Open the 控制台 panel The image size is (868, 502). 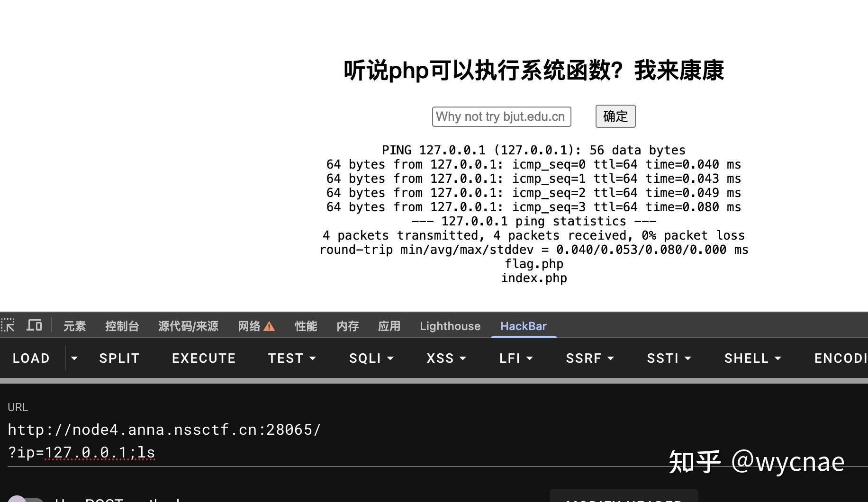[122, 326]
